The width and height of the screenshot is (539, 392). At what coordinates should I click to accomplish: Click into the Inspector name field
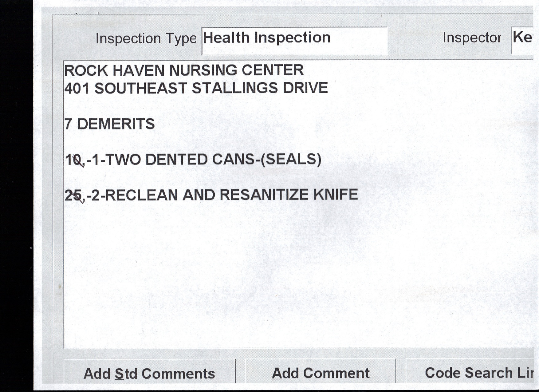click(522, 40)
